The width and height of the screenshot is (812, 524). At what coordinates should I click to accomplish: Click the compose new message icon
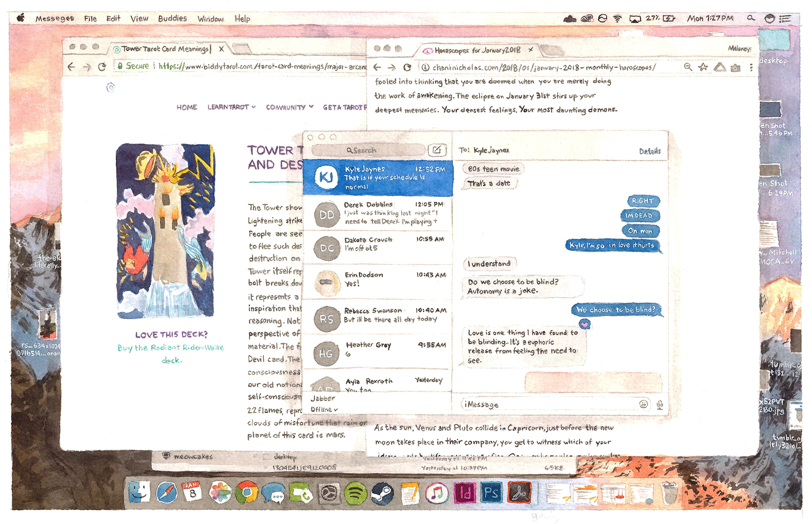[x=437, y=150]
